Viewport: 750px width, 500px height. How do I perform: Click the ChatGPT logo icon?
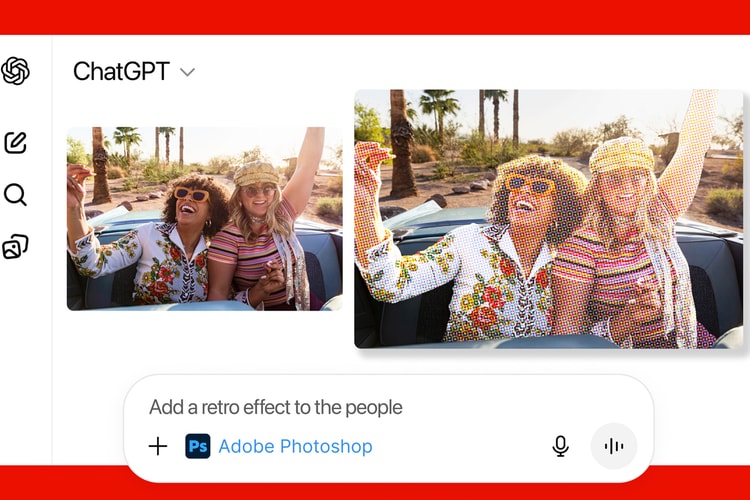coord(15,71)
